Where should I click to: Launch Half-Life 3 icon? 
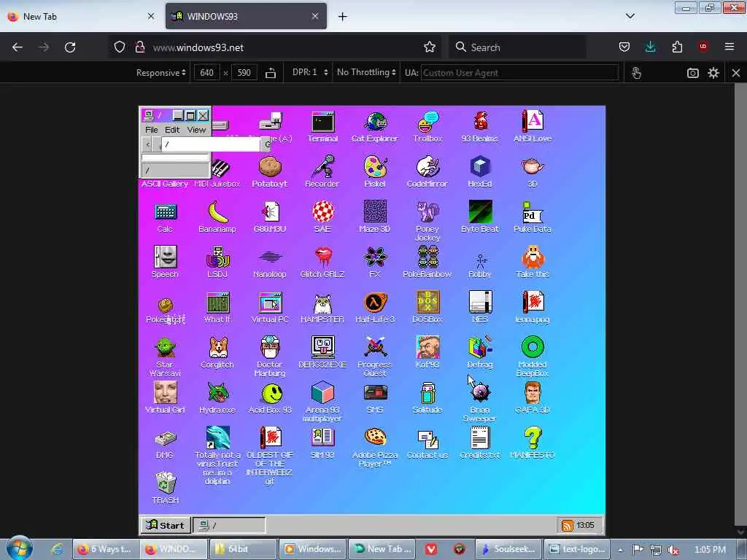pyautogui.click(x=375, y=308)
